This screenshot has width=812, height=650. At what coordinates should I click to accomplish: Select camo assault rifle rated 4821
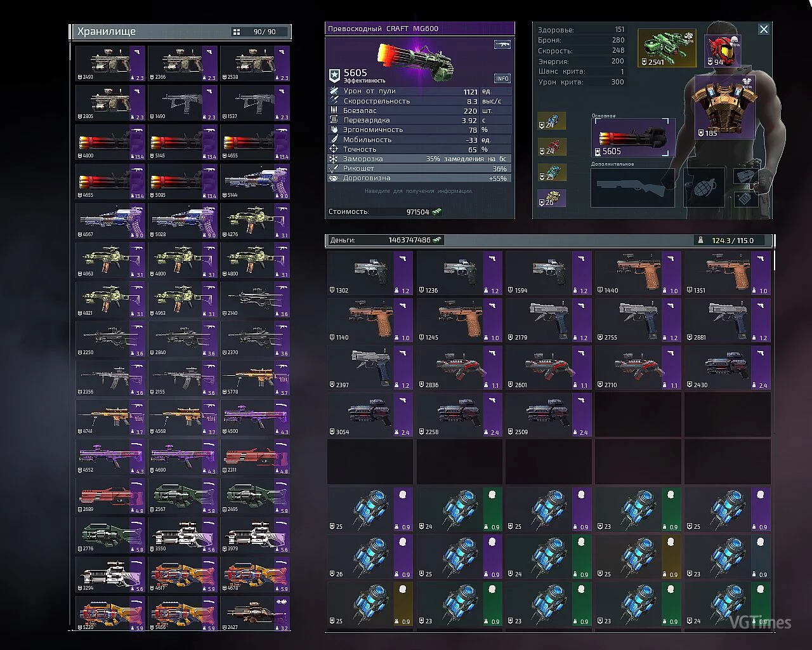[110, 300]
